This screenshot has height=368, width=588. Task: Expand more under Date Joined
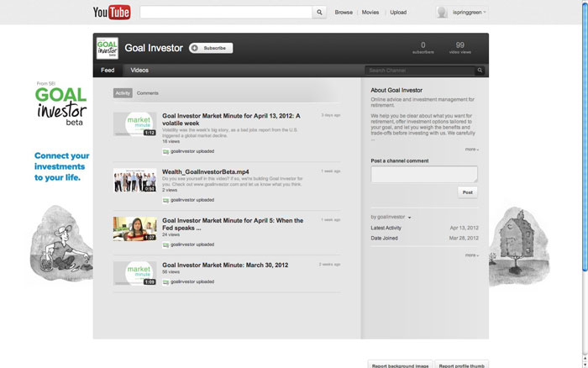click(472, 255)
